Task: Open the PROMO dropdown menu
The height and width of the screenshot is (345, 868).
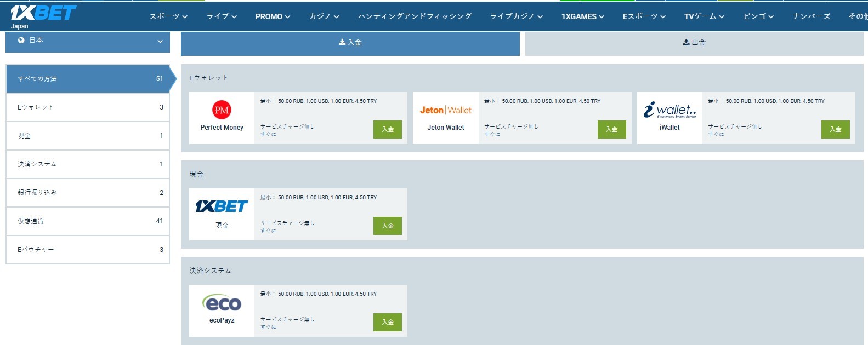Action: [x=273, y=16]
